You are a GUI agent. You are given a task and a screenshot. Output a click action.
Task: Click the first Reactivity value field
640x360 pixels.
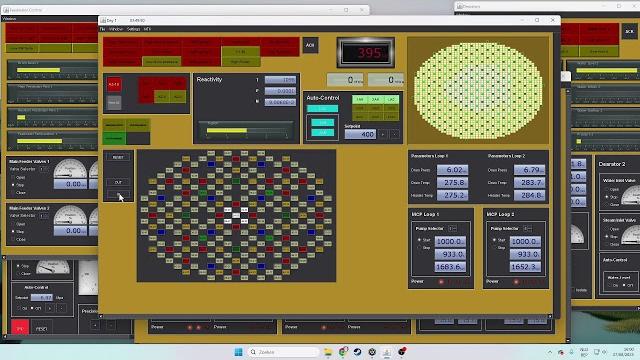point(280,80)
